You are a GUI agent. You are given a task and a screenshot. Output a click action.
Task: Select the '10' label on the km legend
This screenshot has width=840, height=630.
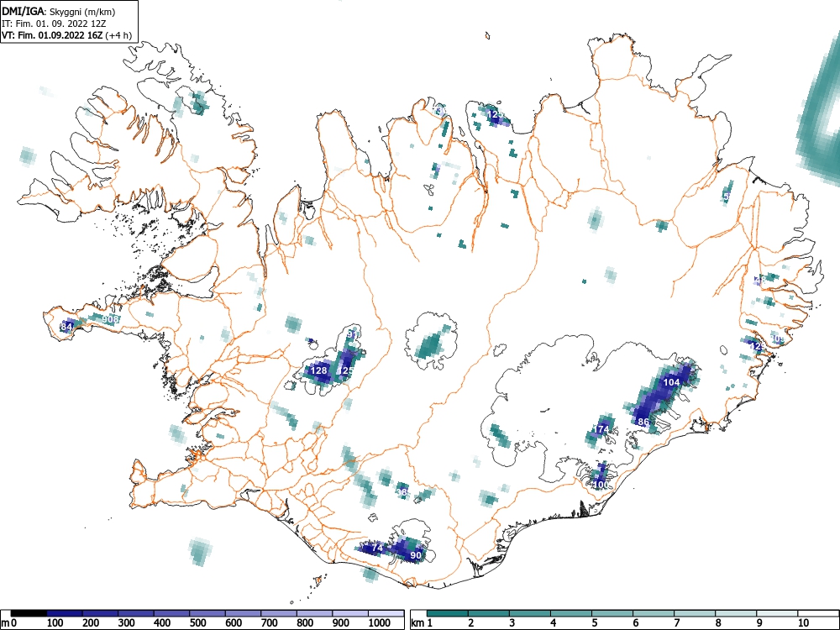coord(804,623)
